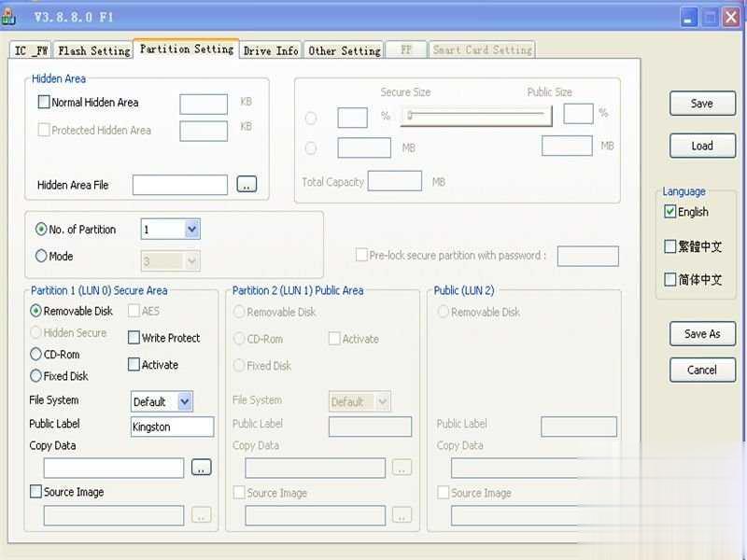The height and width of the screenshot is (560, 747).
Task: Edit the Public Label field containing Kingston
Action: click(173, 427)
